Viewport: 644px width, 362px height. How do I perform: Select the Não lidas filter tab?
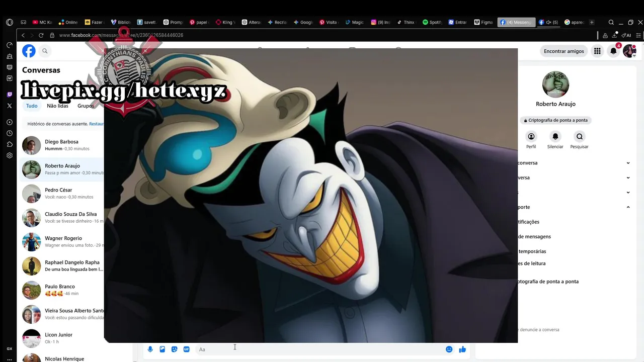point(57,106)
